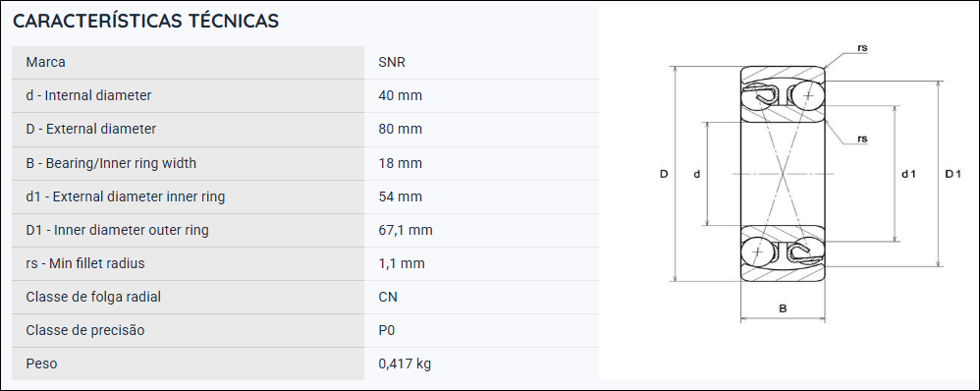Click the d1 External diameter inner ring label
The image size is (980, 391).
(x=125, y=197)
